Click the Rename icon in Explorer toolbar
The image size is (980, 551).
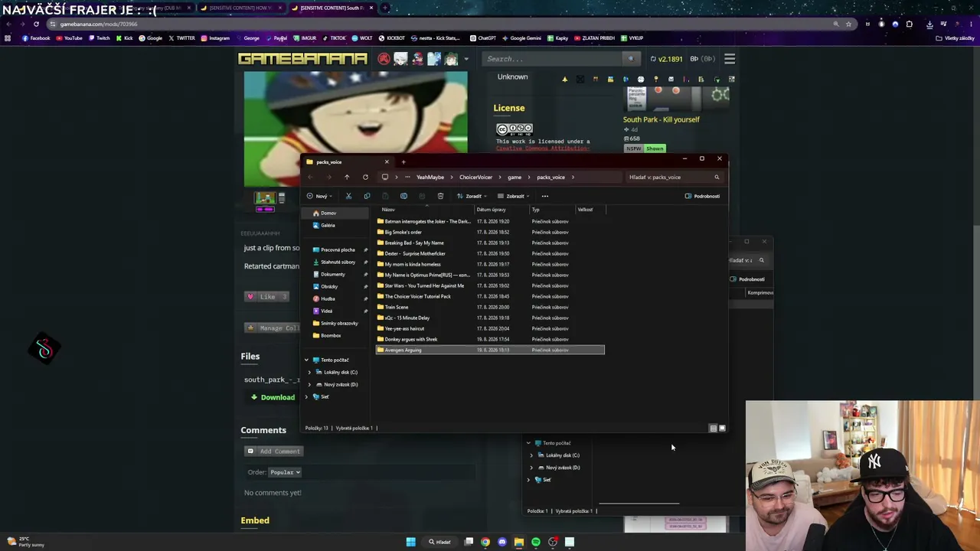point(403,196)
